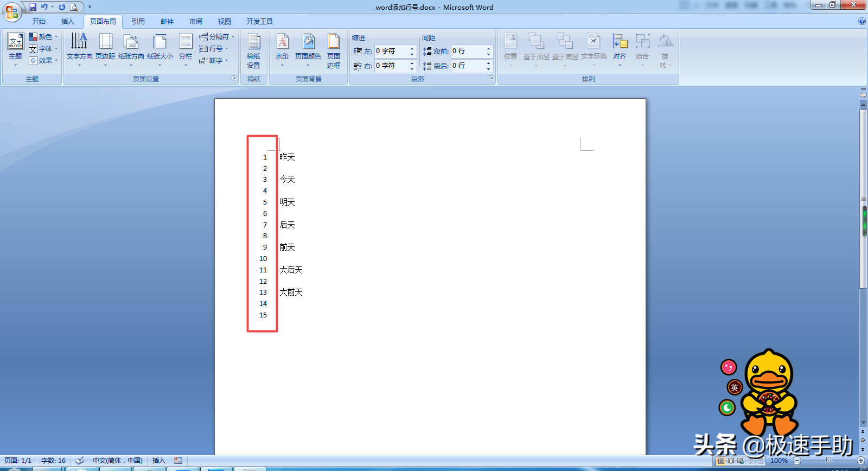This screenshot has width=868, height=471.
Task: Switch to the 引用 tab
Action: pos(138,22)
